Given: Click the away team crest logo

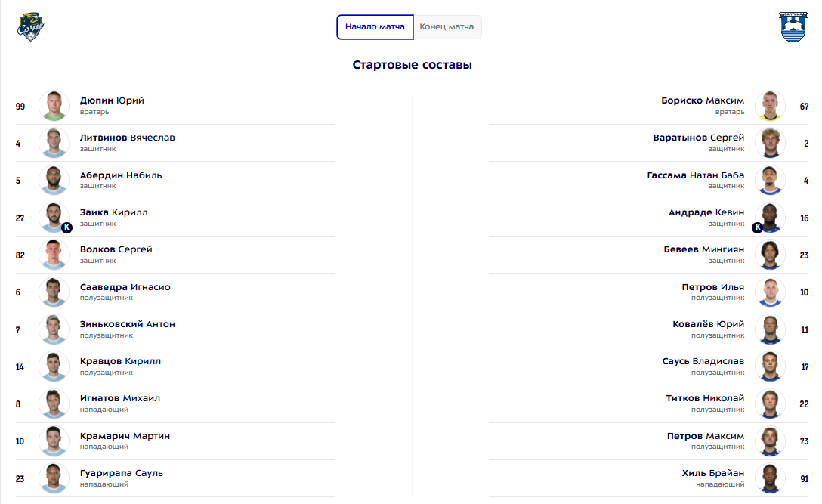Looking at the screenshot, I should tap(793, 26).
